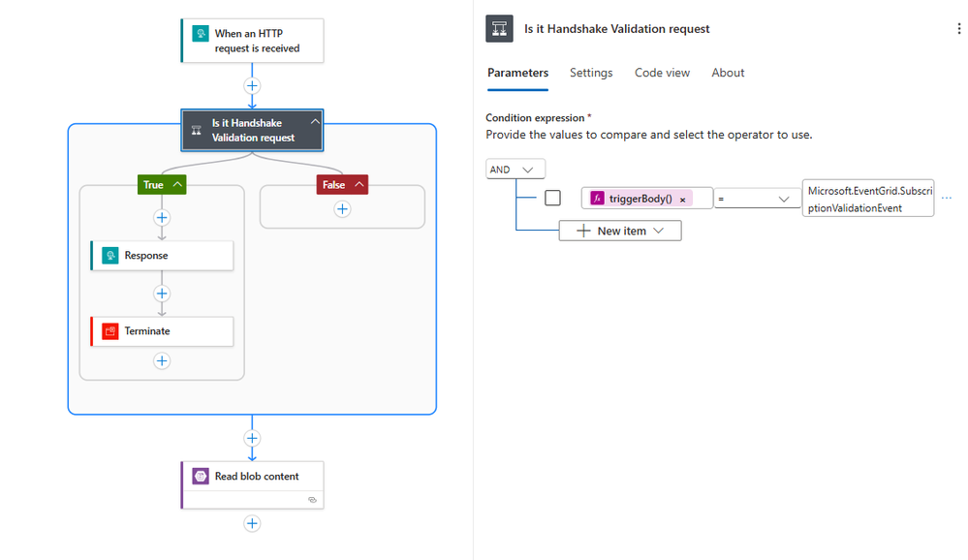Click the Response action icon
Viewport: 968px width, 560px height.
109,256
